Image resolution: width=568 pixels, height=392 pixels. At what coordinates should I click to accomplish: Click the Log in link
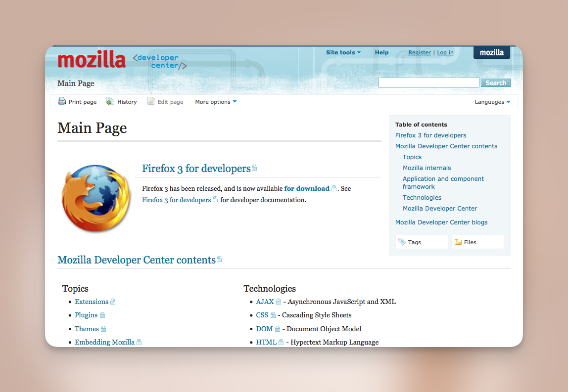445,52
